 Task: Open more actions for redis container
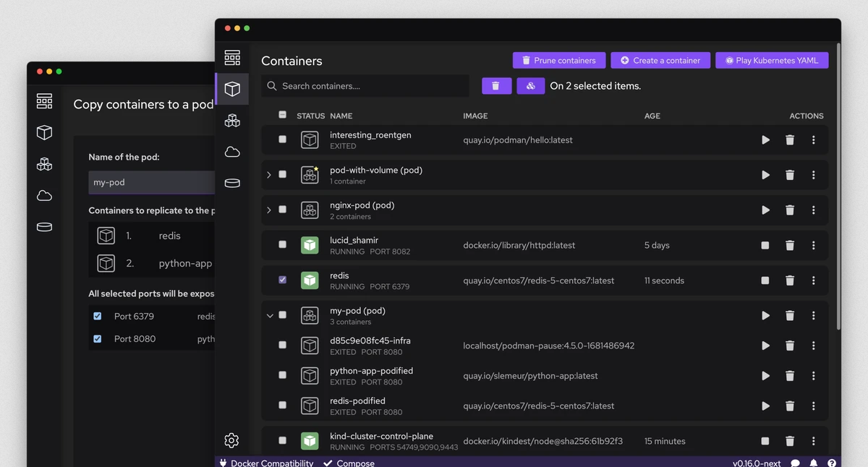pyautogui.click(x=813, y=280)
